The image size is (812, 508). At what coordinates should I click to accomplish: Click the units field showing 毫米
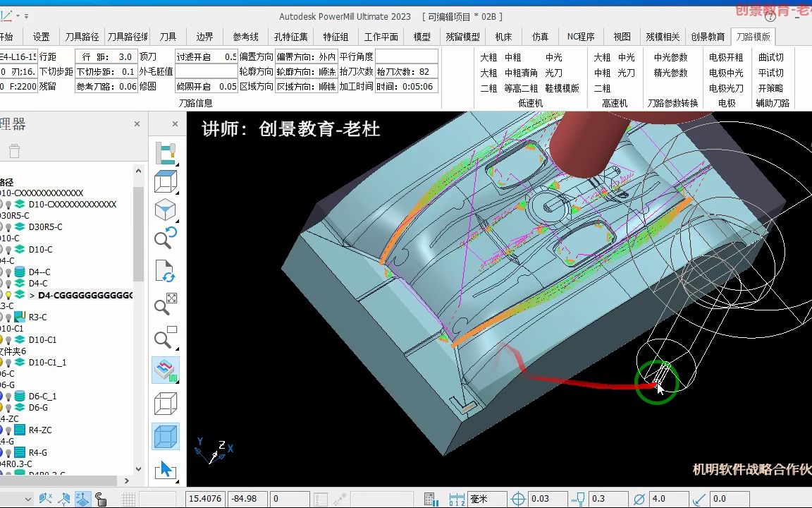(487, 499)
